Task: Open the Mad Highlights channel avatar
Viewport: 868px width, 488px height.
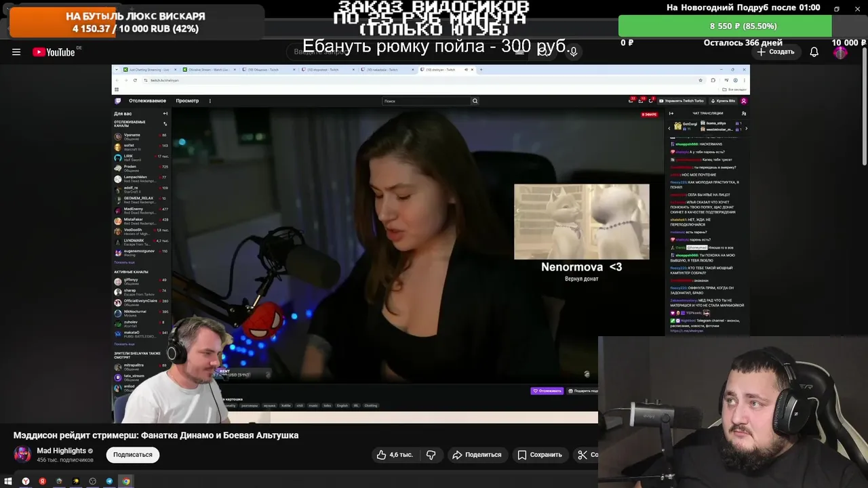Action: pos(22,455)
